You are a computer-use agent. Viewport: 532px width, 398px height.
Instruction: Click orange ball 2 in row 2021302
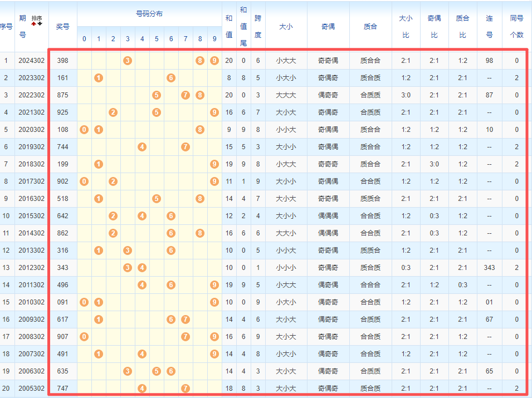pos(113,112)
